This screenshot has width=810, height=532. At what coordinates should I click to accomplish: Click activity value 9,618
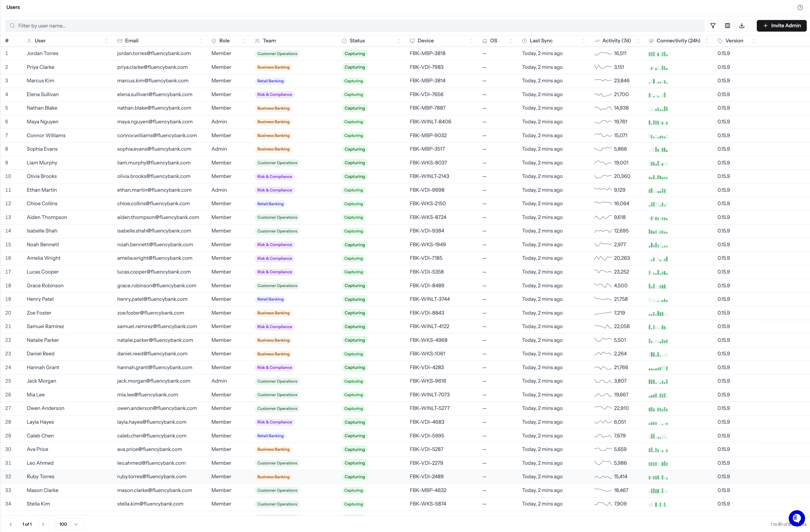pos(620,217)
